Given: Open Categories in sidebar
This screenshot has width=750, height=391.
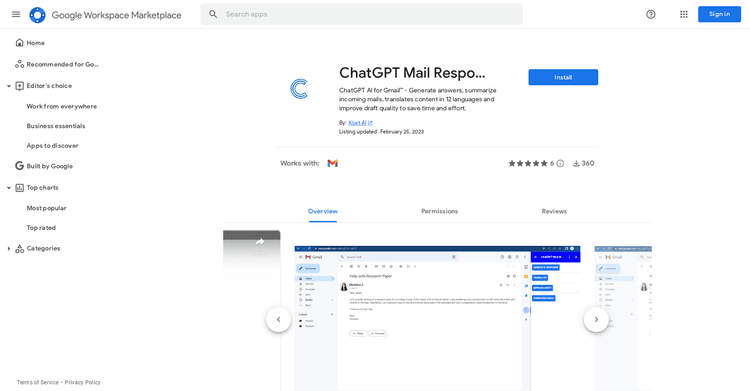Looking at the screenshot, I should click(44, 248).
